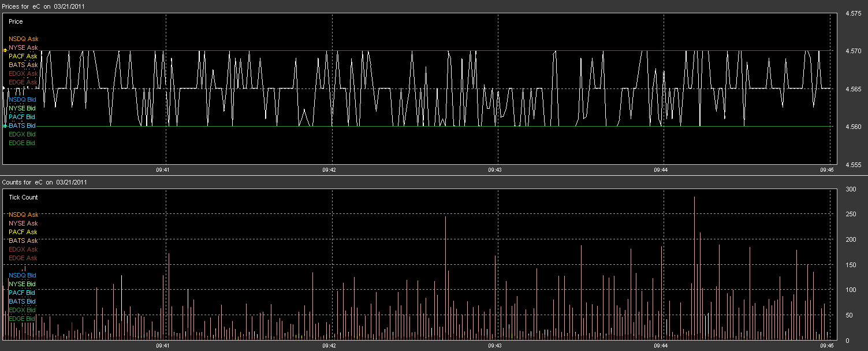Click the EDGE Ask legend in Prices chart
The image size is (868, 351).
point(23,82)
